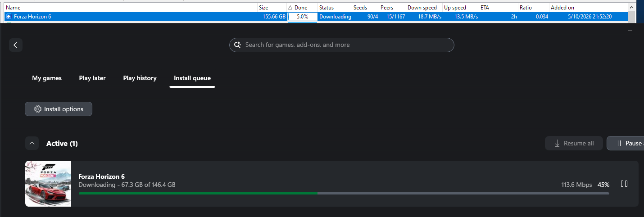Click the 113.6 Mbps speed text

[x=576, y=185]
